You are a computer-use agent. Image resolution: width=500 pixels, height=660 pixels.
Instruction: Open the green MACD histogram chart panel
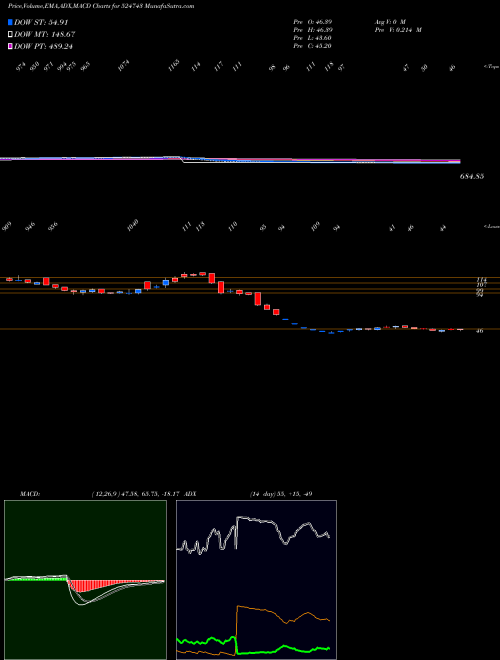(x=85, y=580)
